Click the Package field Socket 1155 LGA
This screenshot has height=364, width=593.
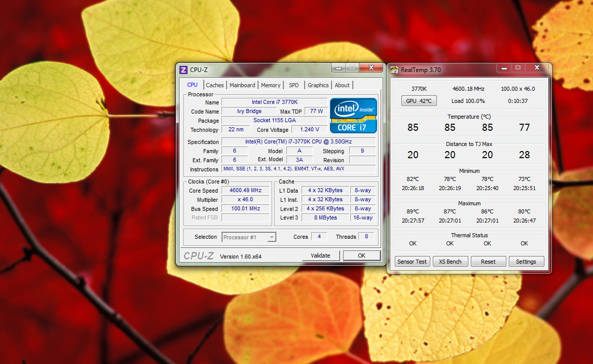[x=275, y=120]
